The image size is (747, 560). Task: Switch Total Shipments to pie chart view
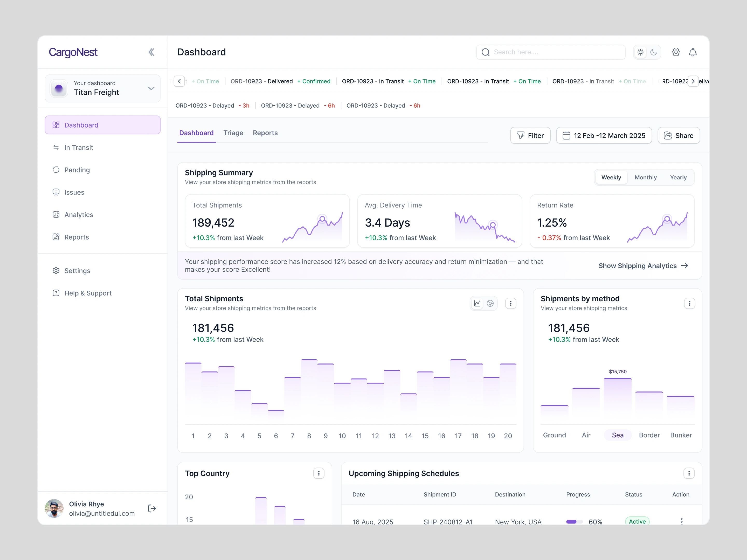[490, 303]
